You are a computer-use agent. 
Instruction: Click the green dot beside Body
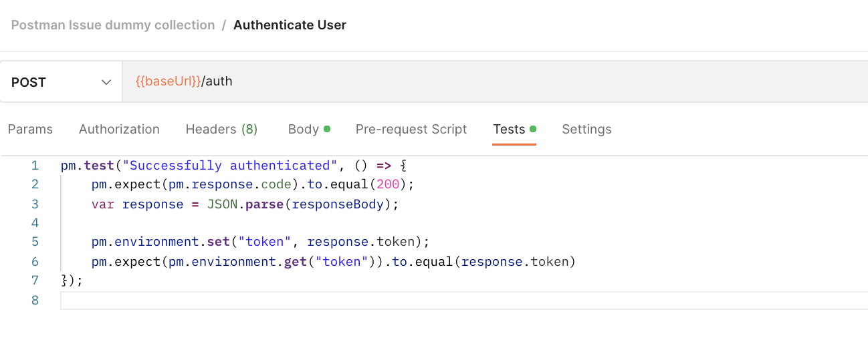point(327,129)
